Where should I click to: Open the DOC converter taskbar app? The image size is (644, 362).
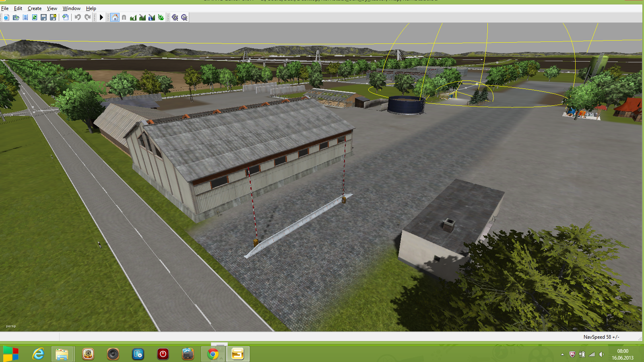[x=188, y=354]
